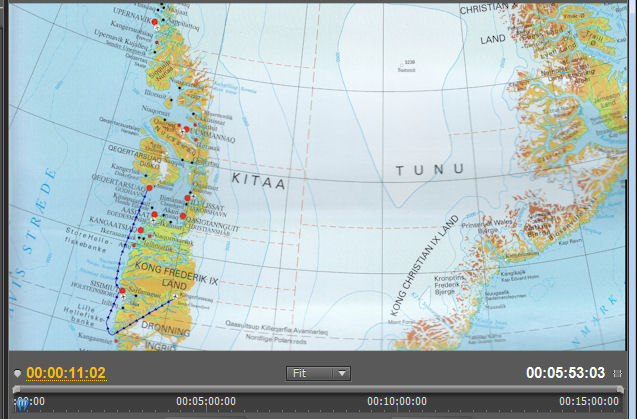Screen dimensions: 637x419
Task: Click the right handle of the zoom scroll bar
Action: [x=621, y=389]
